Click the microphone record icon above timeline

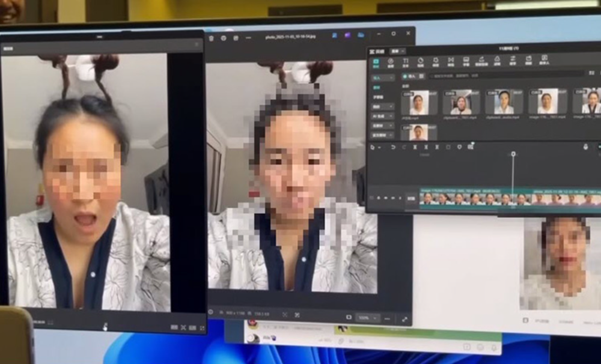(x=585, y=147)
